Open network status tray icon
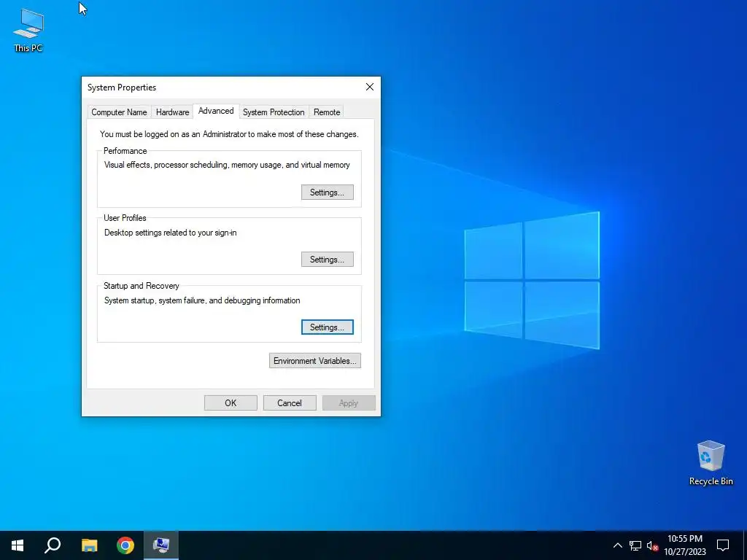This screenshot has height=560, width=747. coord(635,545)
